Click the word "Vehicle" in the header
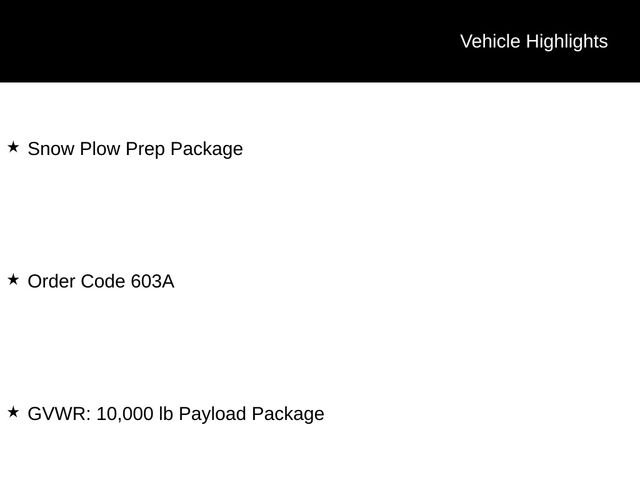This screenshot has width=640, height=480. click(490, 41)
